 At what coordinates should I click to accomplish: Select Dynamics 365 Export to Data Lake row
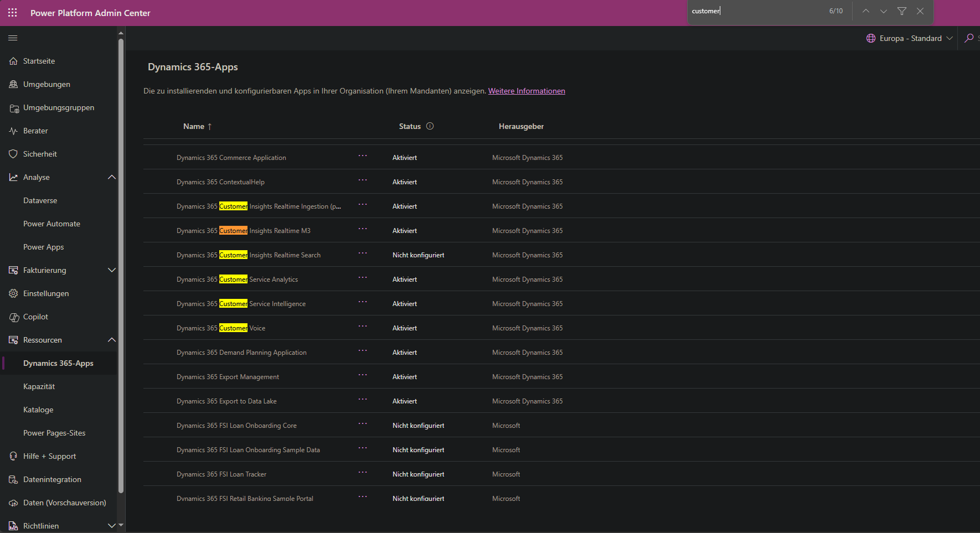[x=561, y=401]
